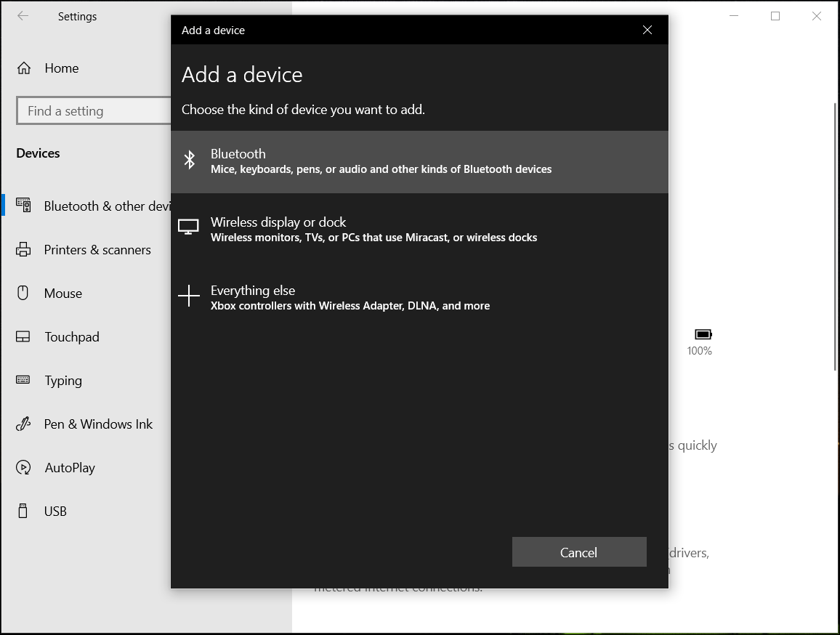Viewport: 840px width, 635px height.
Task: Select the Touchpad icon in sidebar
Action: point(23,337)
